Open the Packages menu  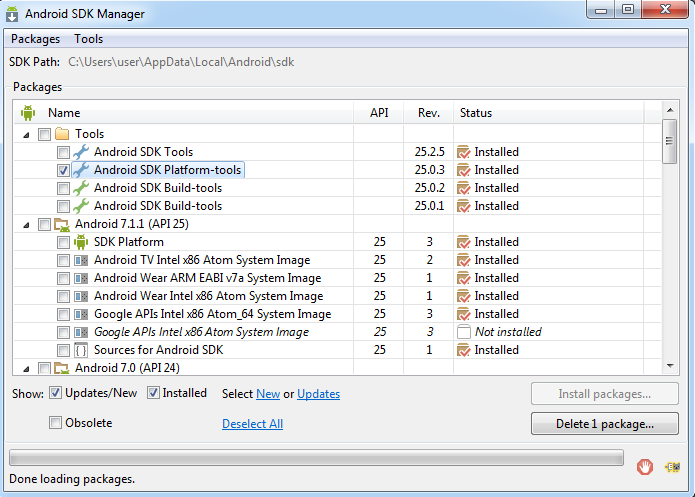coord(35,39)
